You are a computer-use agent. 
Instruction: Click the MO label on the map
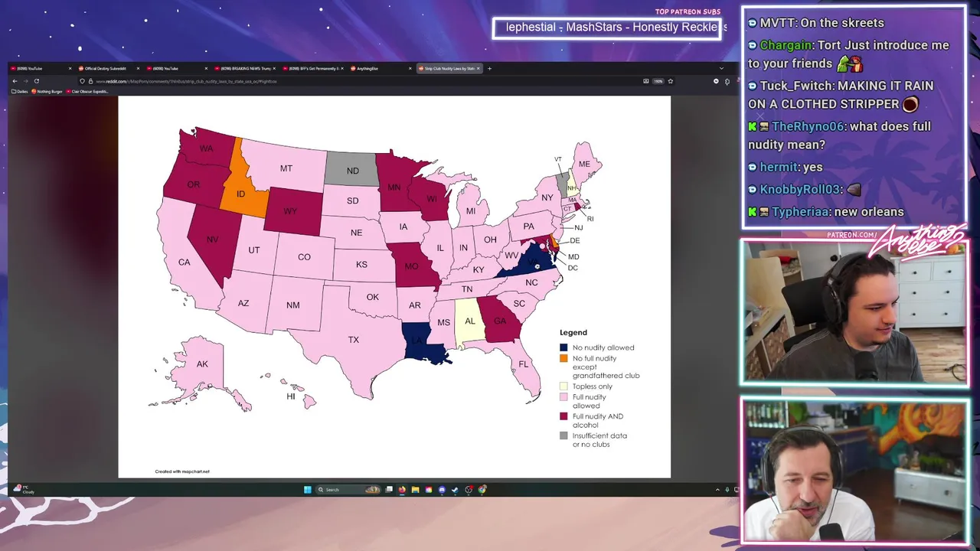pyautogui.click(x=411, y=266)
